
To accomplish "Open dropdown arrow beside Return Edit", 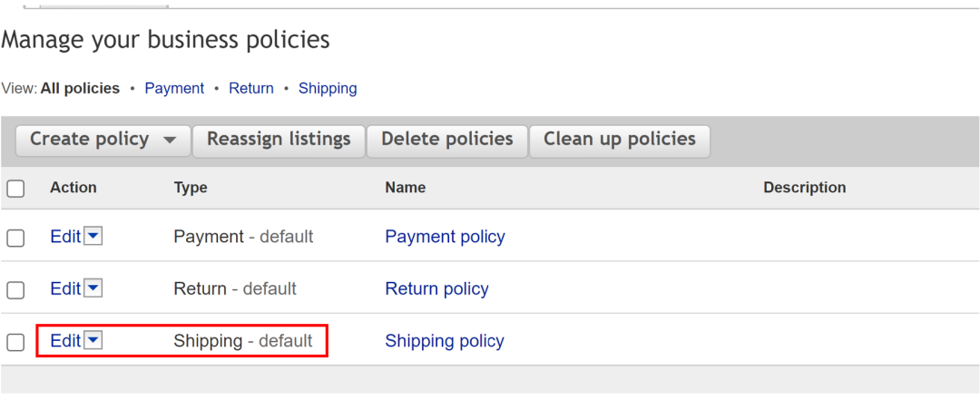I will click(93, 288).
